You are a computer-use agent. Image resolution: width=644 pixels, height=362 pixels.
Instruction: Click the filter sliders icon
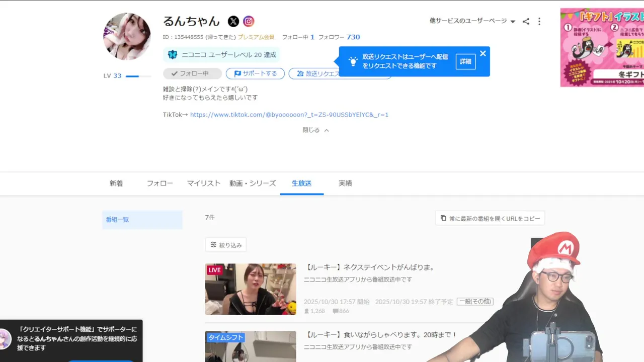tap(213, 245)
